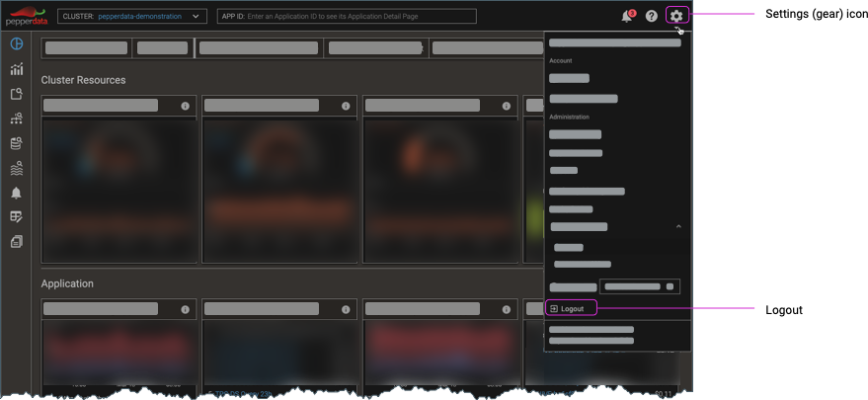Click the Cluster Resources section heading

point(83,80)
